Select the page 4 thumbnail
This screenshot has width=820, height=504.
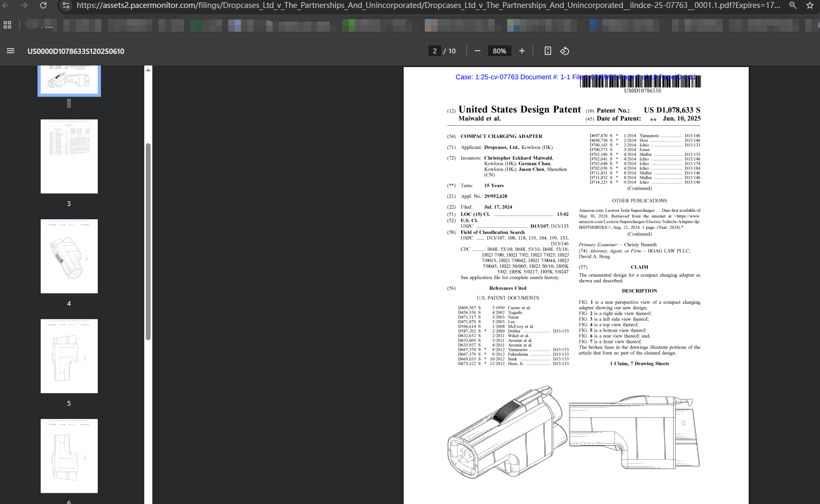(69, 256)
